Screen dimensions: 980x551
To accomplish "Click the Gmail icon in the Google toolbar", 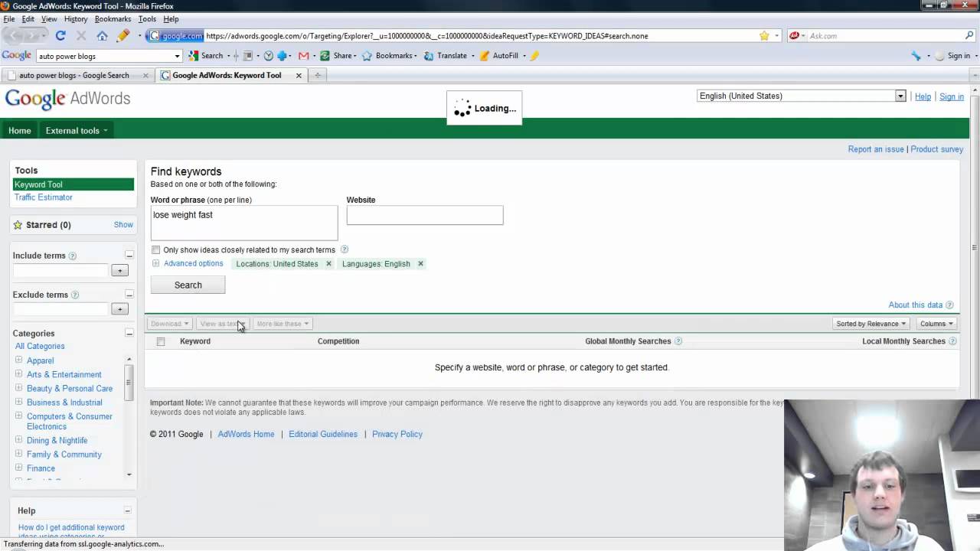I will click(x=304, y=56).
